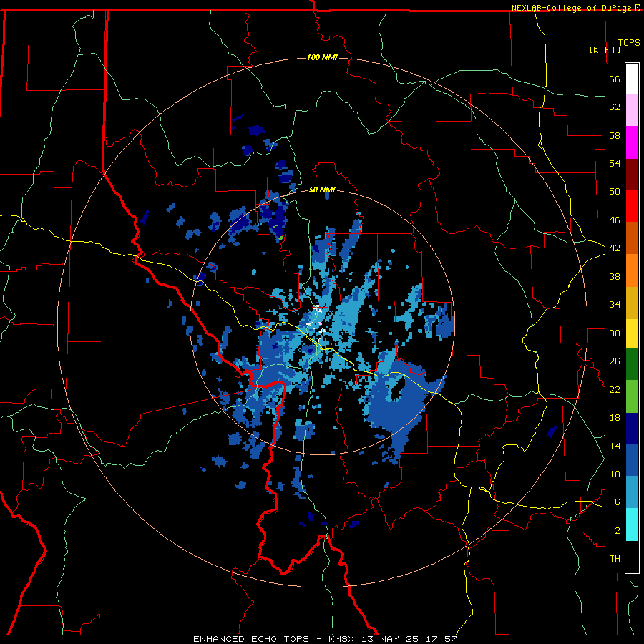Click the legend value 54

coord(615,163)
